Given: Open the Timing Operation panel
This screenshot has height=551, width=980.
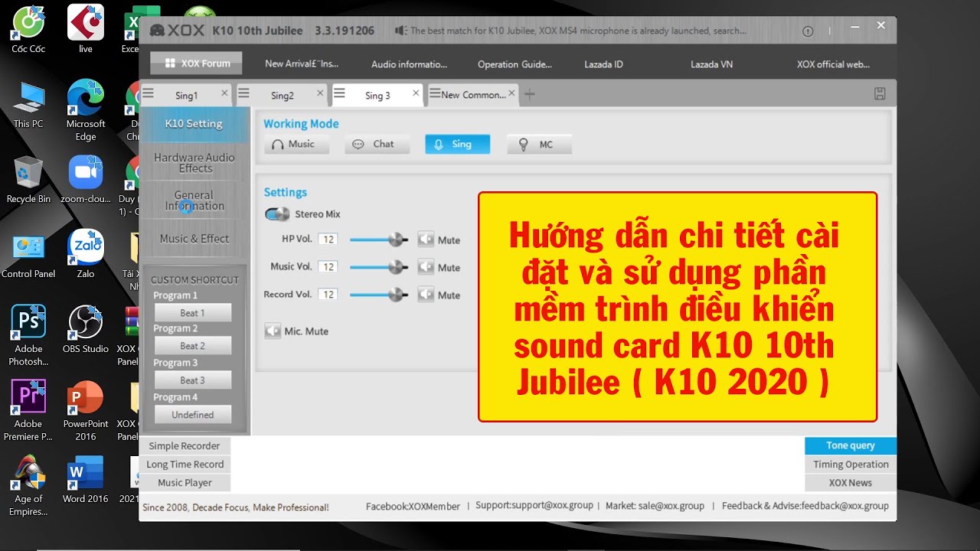Looking at the screenshot, I should pos(851,465).
